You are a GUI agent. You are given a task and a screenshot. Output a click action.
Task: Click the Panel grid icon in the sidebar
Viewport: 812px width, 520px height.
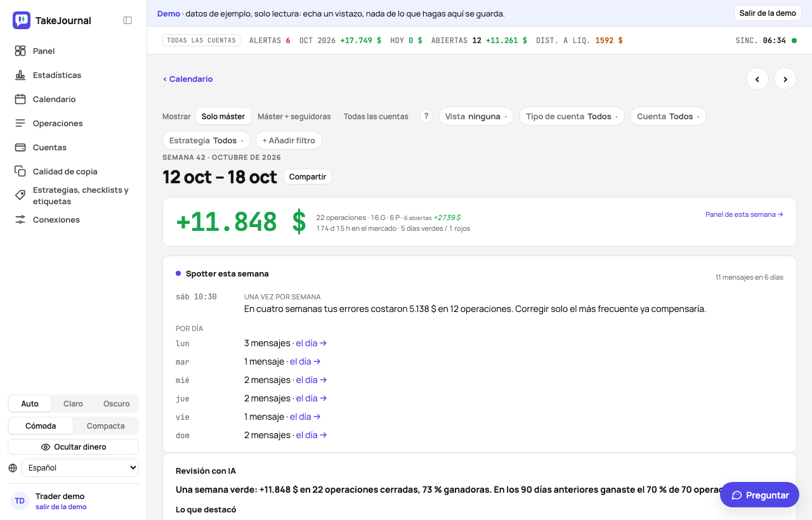pyautogui.click(x=20, y=51)
